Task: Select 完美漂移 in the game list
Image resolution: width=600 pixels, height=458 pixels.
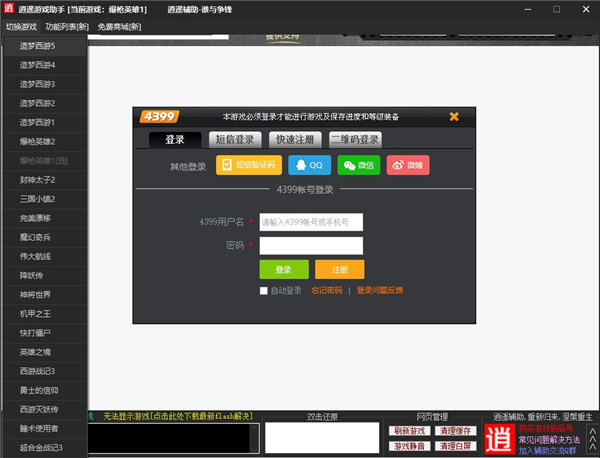Action: click(x=45, y=218)
